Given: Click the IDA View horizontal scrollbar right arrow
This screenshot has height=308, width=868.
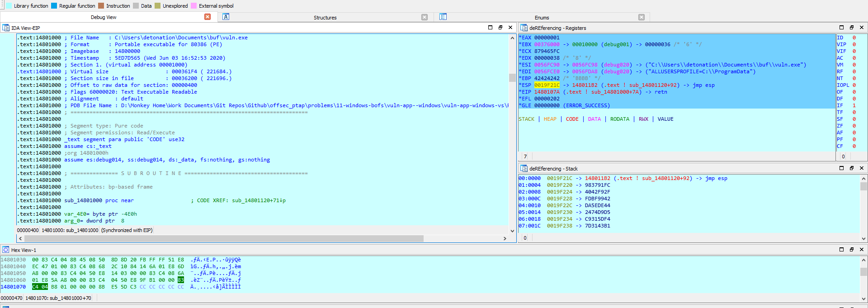Looking at the screenshot, I should click(505, 238).
